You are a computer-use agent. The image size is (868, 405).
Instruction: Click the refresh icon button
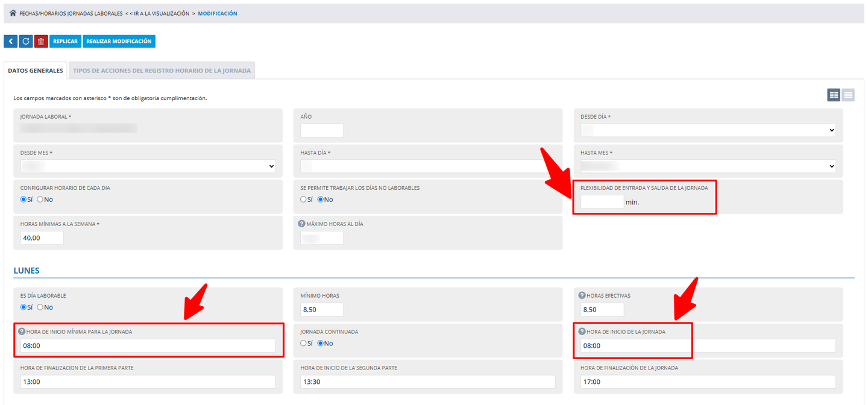click(26, 41)
